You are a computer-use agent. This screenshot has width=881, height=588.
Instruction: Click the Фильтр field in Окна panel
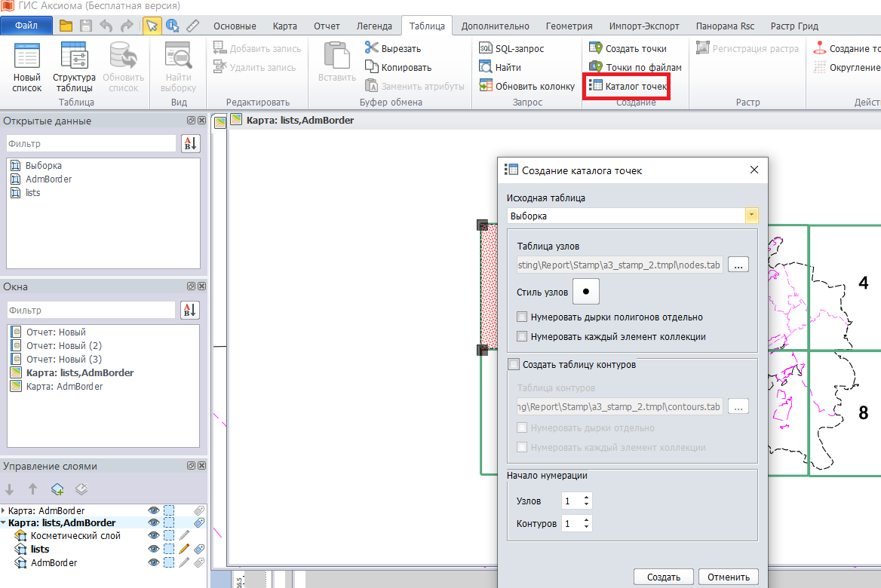tap(91, 310)
